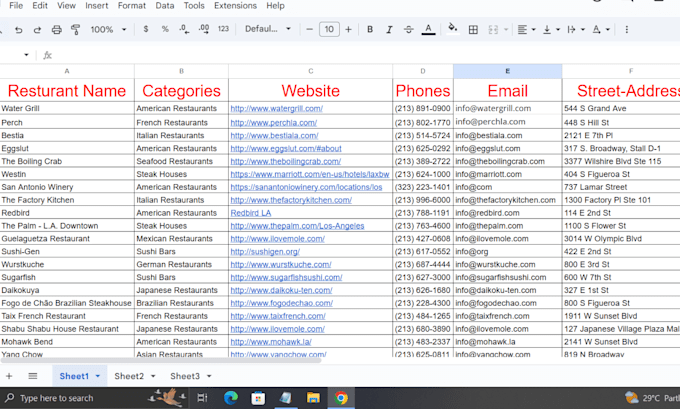
Task: Open the Help menu
Action: [275, 6]
